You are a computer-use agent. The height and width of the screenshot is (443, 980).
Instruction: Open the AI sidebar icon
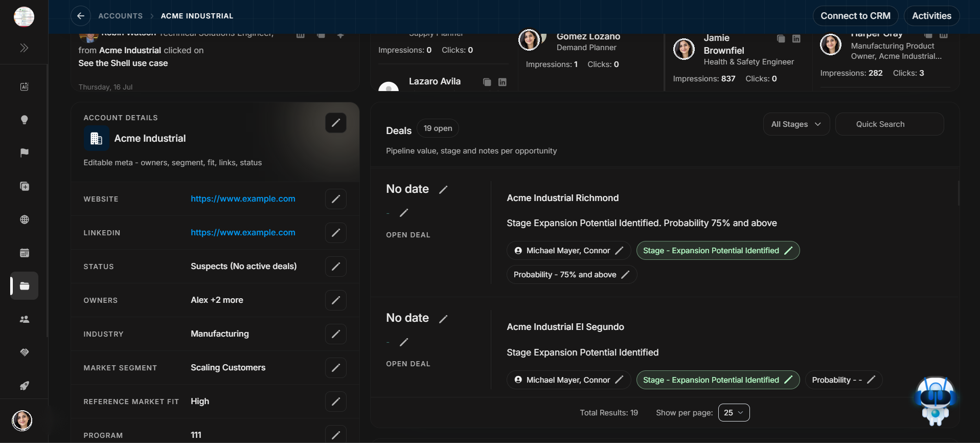point(24,86)
